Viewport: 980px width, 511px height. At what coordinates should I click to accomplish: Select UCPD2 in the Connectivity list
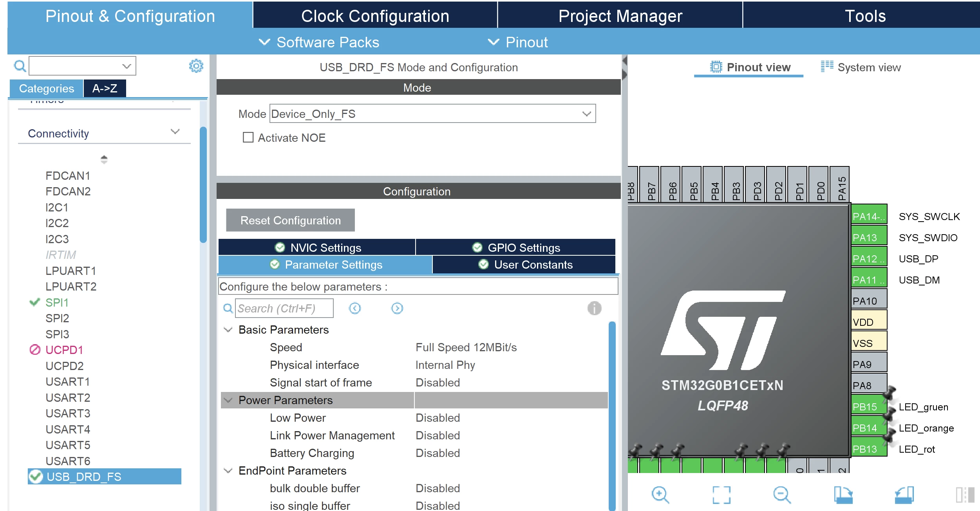click(x=65, y=366)
